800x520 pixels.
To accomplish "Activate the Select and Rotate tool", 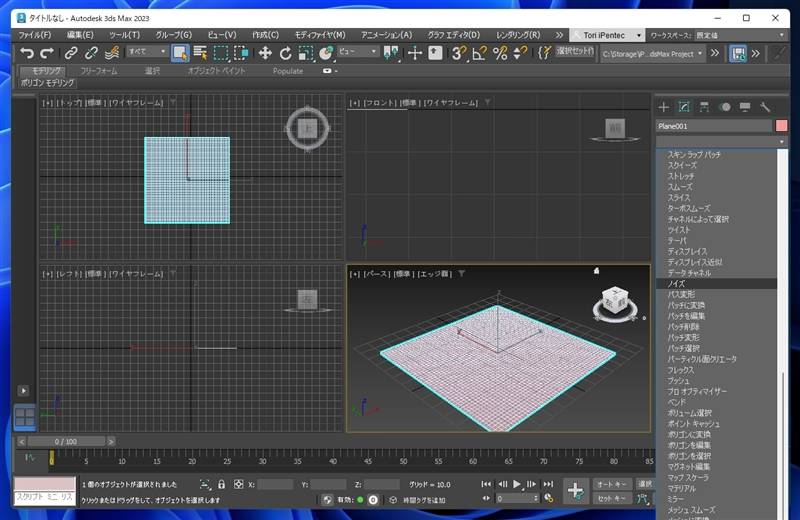I will tap(285, 53).
